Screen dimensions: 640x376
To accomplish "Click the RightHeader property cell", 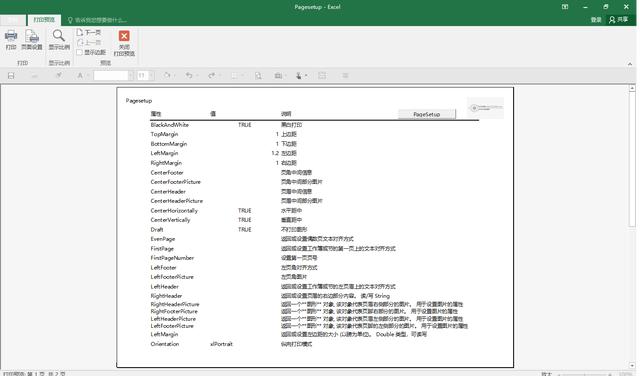I will (x=166, y=296).
